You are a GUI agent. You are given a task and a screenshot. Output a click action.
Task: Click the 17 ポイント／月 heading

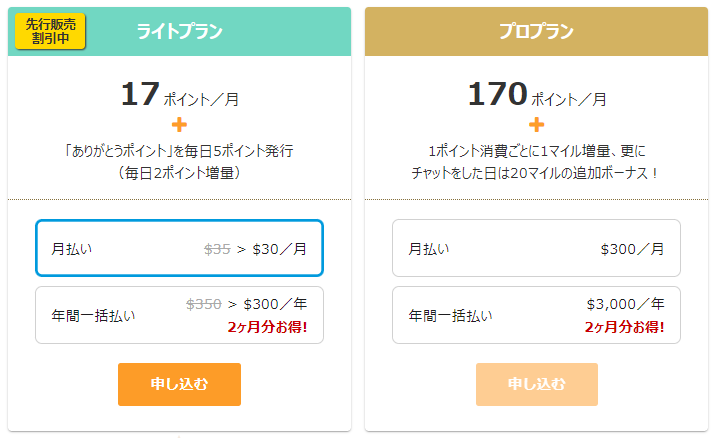(x=179, y=95)
